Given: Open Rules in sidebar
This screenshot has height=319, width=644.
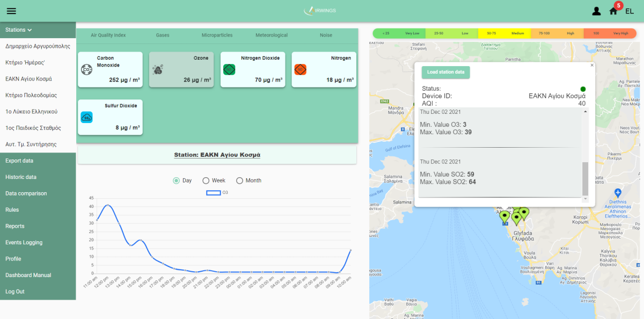Looking at the screenshot, I should point(38,209).
